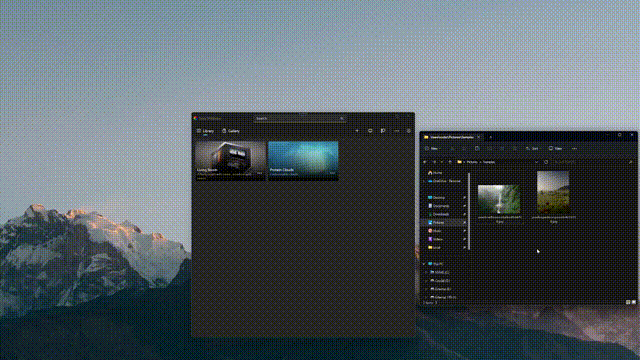Click the Copy icon in File Explorer toolbar
Screen dimensions: 640x360
tap(464, 149)
